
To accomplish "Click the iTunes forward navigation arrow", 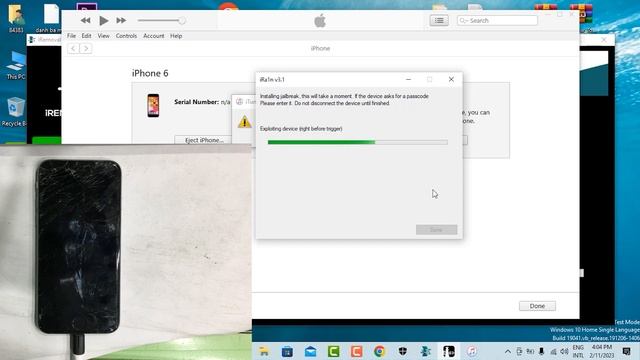I will tap(86, 49).
